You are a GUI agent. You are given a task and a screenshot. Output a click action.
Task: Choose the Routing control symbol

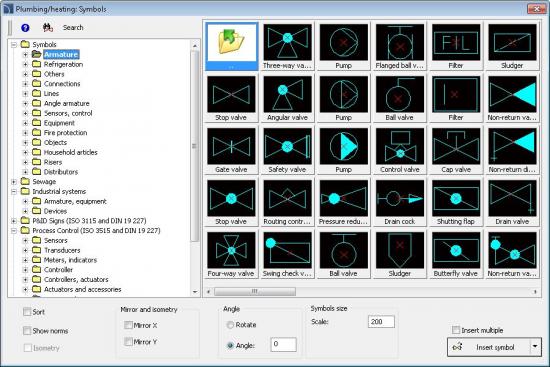pos(287,202)
